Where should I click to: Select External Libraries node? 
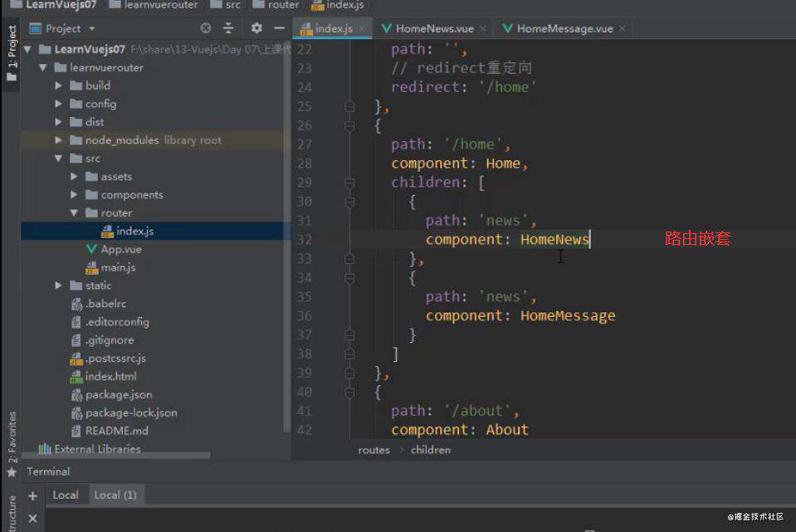[97, 449]
